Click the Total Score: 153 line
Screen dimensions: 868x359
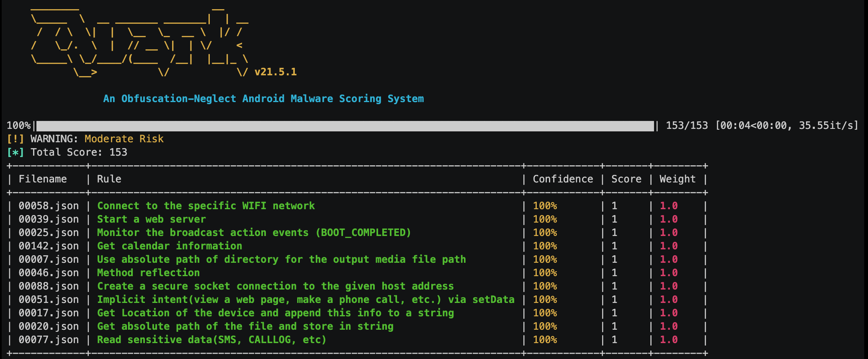click(x=79, y=152)
